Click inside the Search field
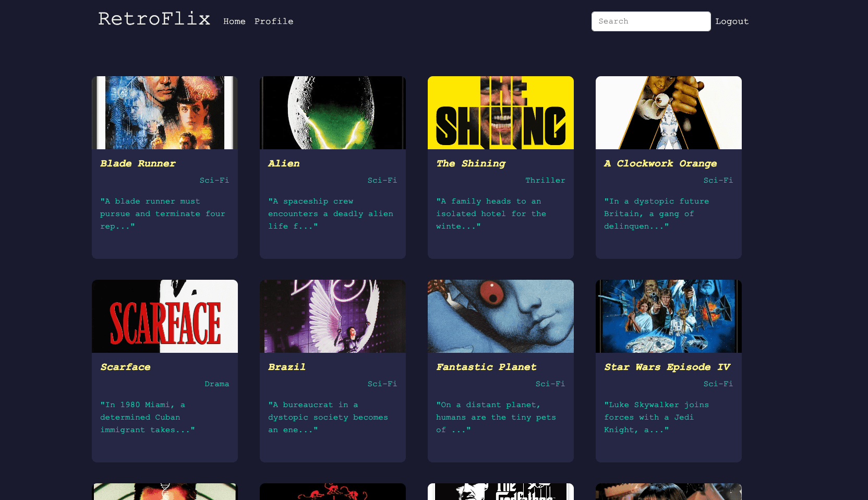The width and height of the screenshot is (868, 500). [651, 21]
